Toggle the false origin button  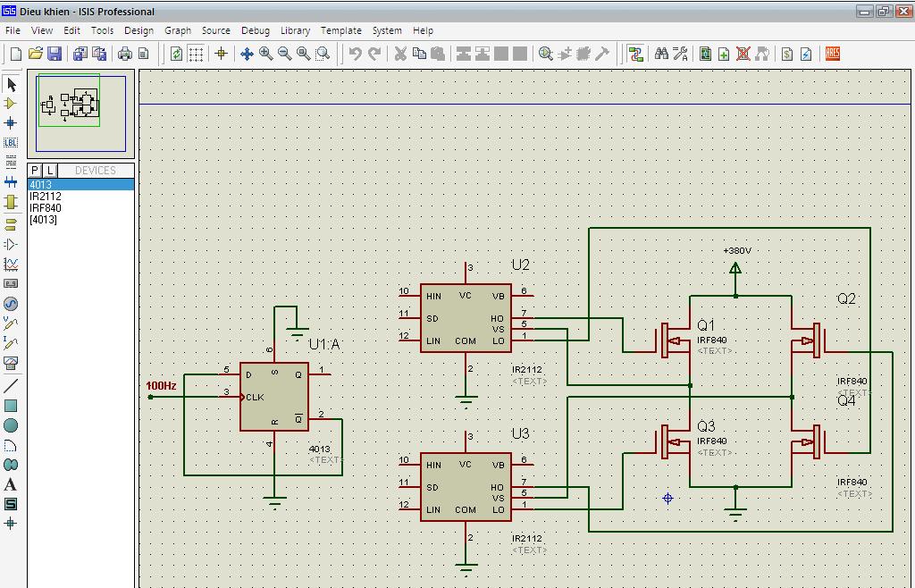pyautogui.click(x=222, y=54)
